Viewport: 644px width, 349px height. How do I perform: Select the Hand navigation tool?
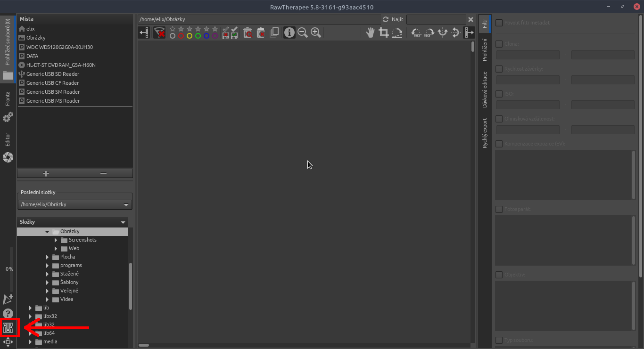pyautogui.click(x=371, y=32)
